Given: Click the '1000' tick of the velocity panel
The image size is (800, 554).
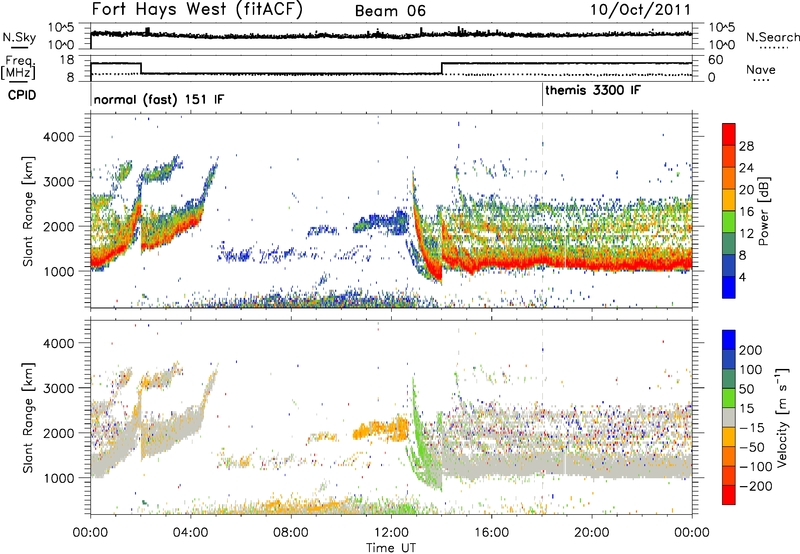Looking at the screenshot, I should 58,478.
